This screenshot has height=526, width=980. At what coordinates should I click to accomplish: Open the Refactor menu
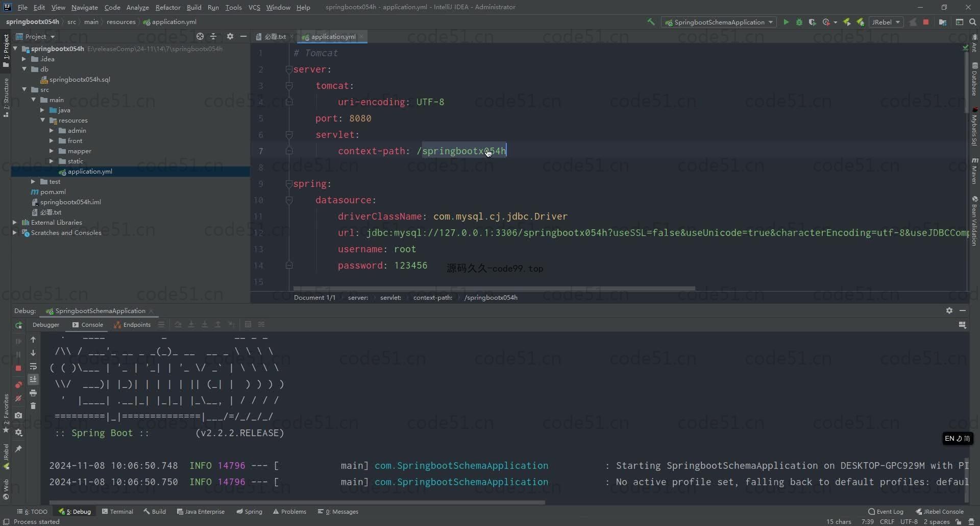168,7
